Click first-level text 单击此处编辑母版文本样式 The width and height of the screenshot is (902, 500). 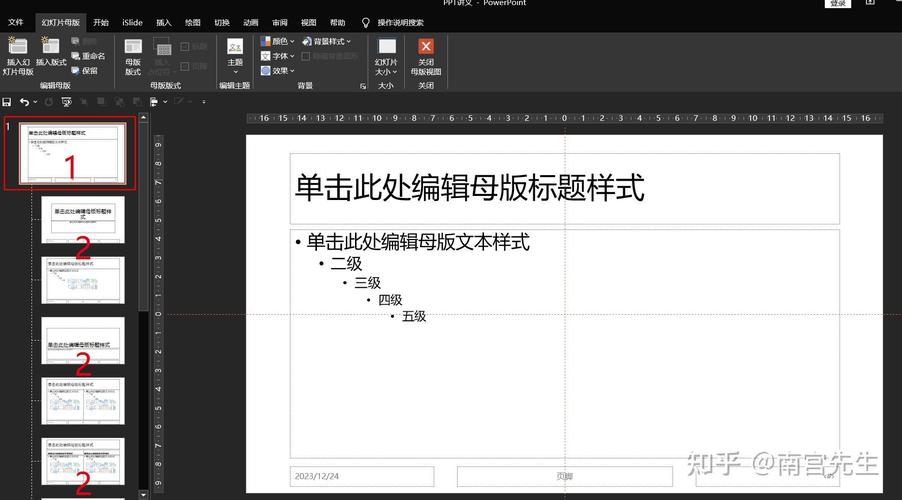point(418,242)
